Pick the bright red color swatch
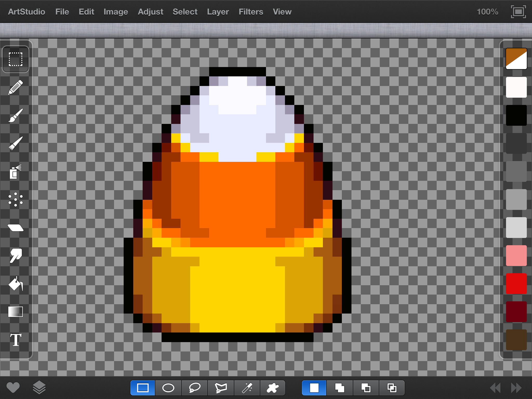This screenshot has width=532, height=399. click(516, 284)
